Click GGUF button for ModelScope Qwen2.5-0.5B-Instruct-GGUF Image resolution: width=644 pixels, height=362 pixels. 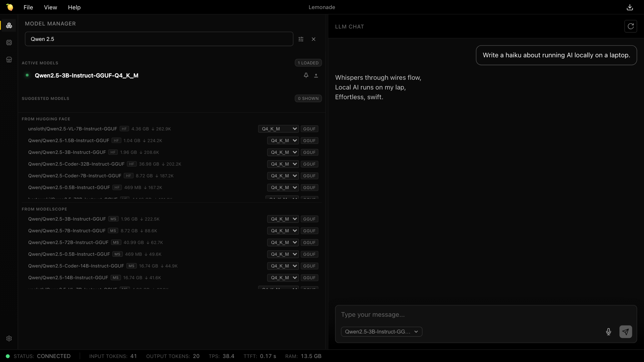click(x=309, y=254)
